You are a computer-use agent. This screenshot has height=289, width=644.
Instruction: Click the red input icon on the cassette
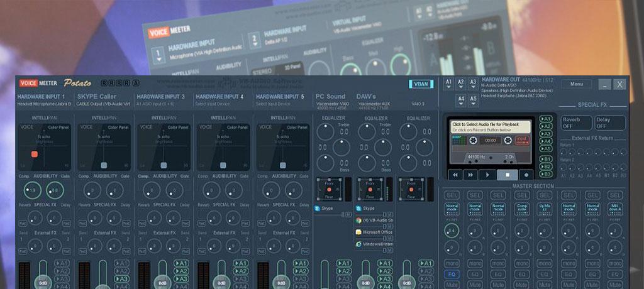point(522,140)
